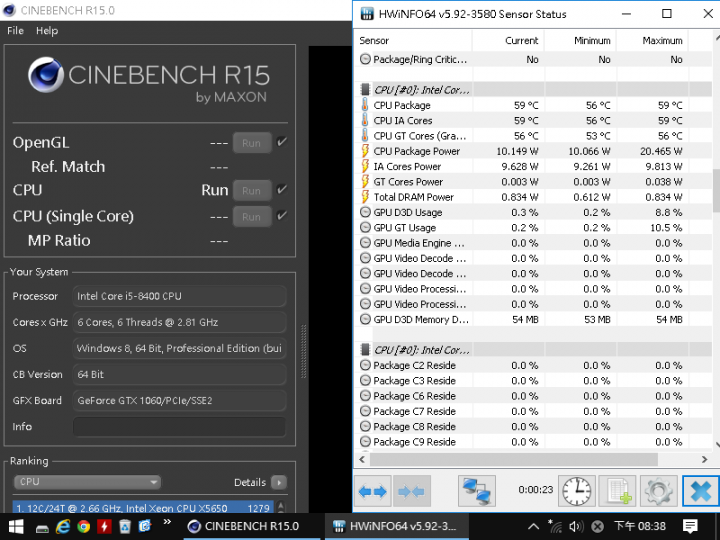720x540 pixels.
Task: Click the HWiNFO logging start sheet icon
Action: pos(618,491)
